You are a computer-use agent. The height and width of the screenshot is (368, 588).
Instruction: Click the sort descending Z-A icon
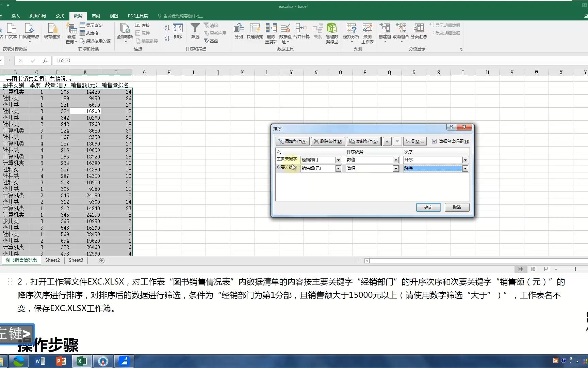(x=167, y=38)
